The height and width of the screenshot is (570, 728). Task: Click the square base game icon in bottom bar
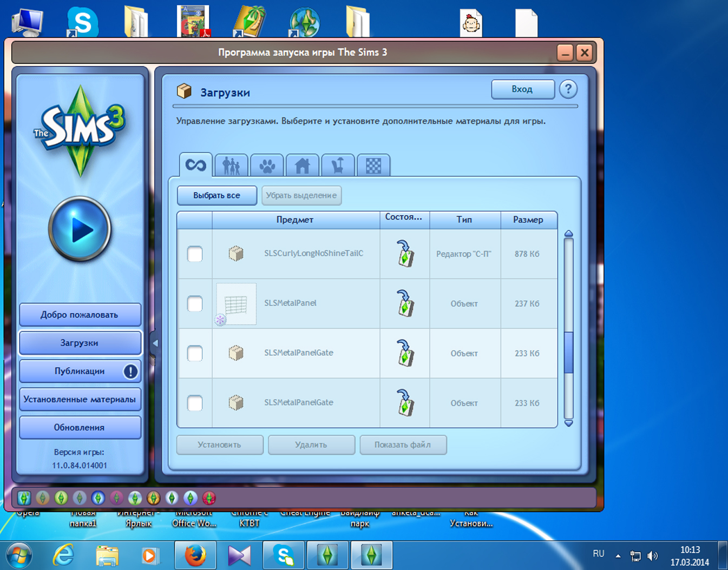24,498
